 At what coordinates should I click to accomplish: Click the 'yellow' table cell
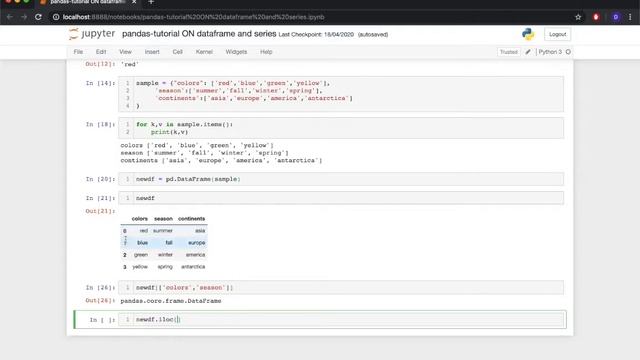click(x=140, y=267)
